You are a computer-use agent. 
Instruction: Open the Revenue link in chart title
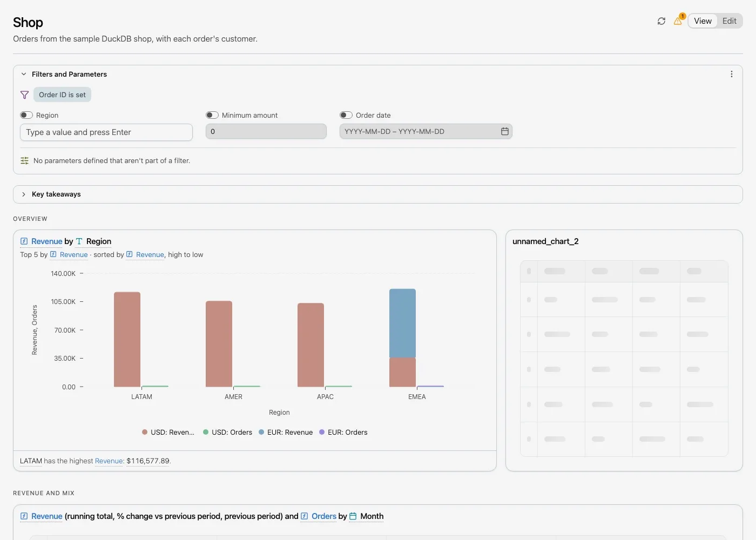[47, 241]
